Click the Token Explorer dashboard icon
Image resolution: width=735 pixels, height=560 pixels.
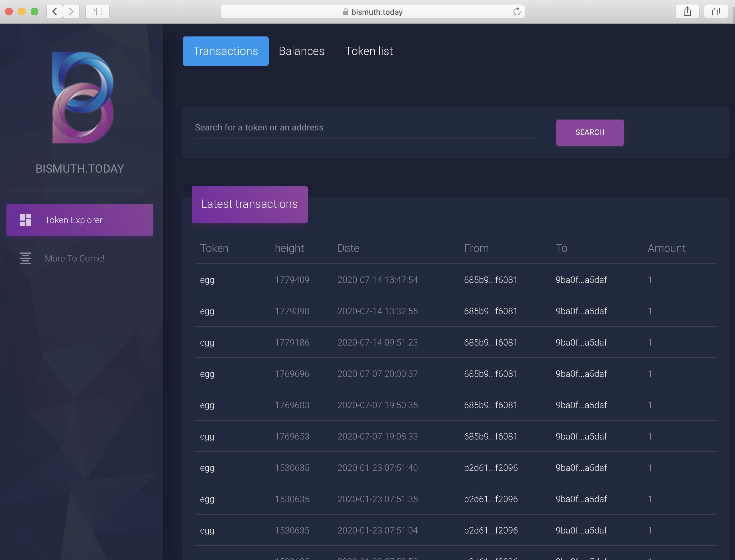pos(25,220)
